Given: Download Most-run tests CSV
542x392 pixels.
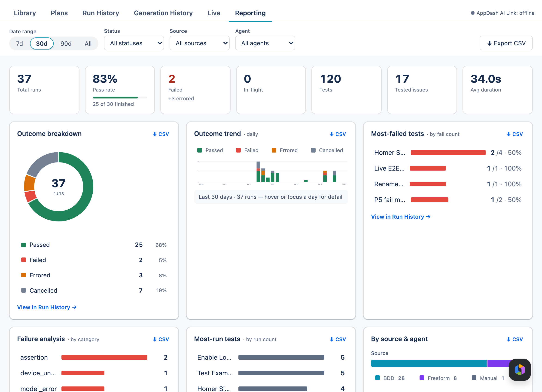Looking at the screenshot, I should point(338,339).
